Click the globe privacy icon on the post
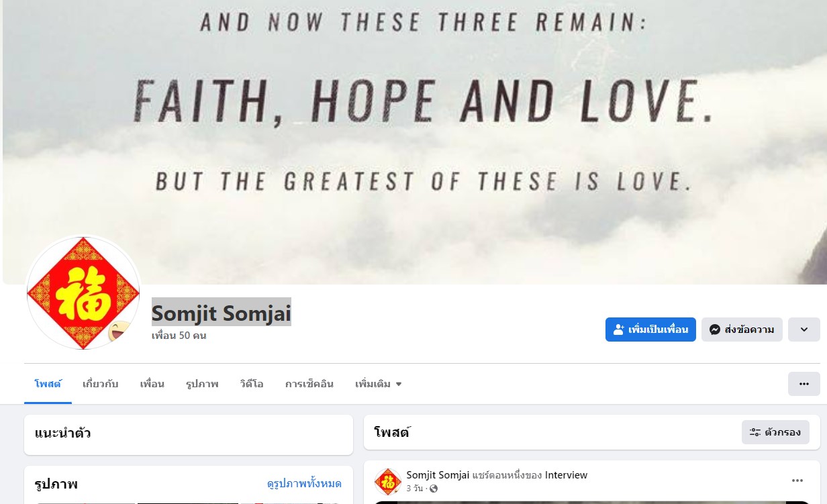This screenshot has height=504, width=827. (433, 489)
